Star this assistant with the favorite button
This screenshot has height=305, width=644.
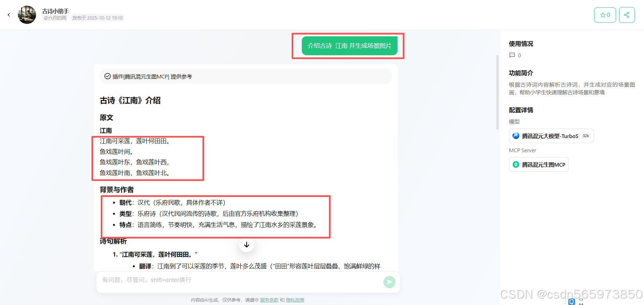click(x=605, y=15)
